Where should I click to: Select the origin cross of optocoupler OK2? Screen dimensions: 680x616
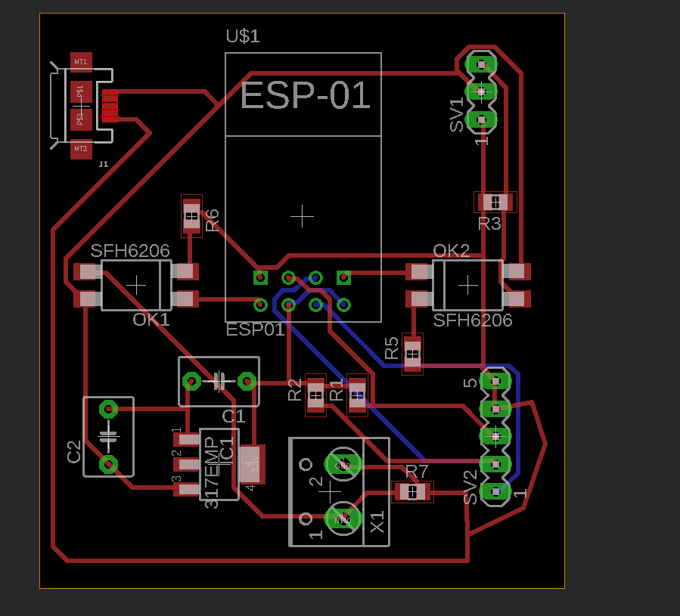(468, 285)
